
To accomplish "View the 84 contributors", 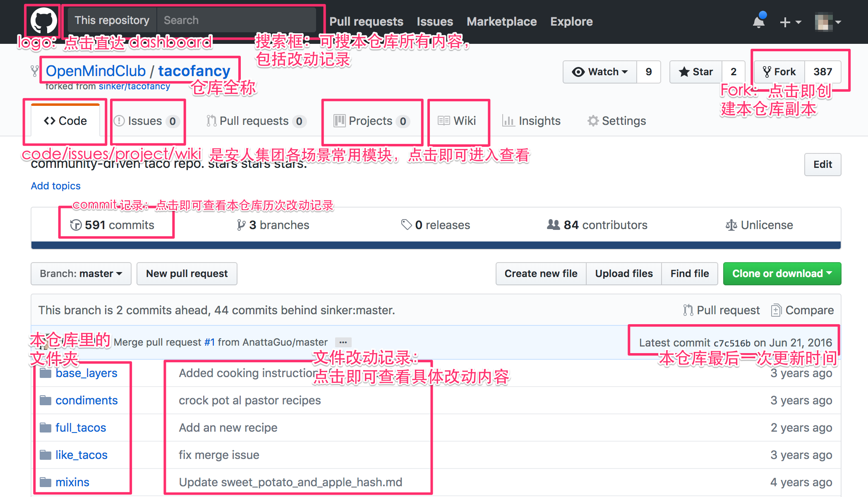I will coord(597,225).
